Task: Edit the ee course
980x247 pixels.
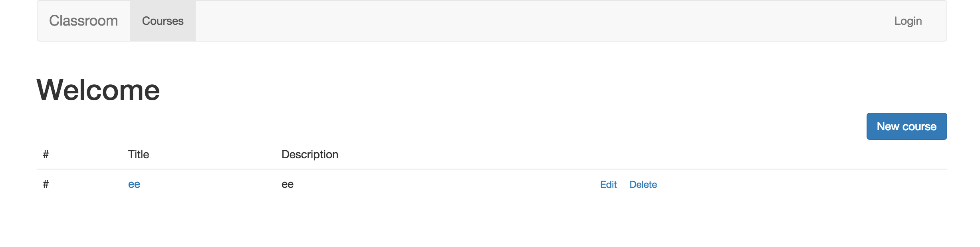Action: tap(608, 184)
